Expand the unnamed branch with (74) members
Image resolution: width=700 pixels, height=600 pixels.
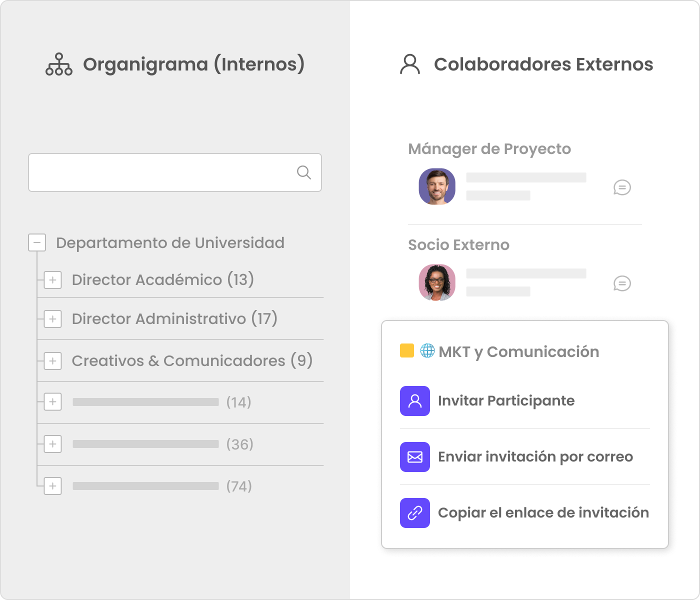pos(52,486)
